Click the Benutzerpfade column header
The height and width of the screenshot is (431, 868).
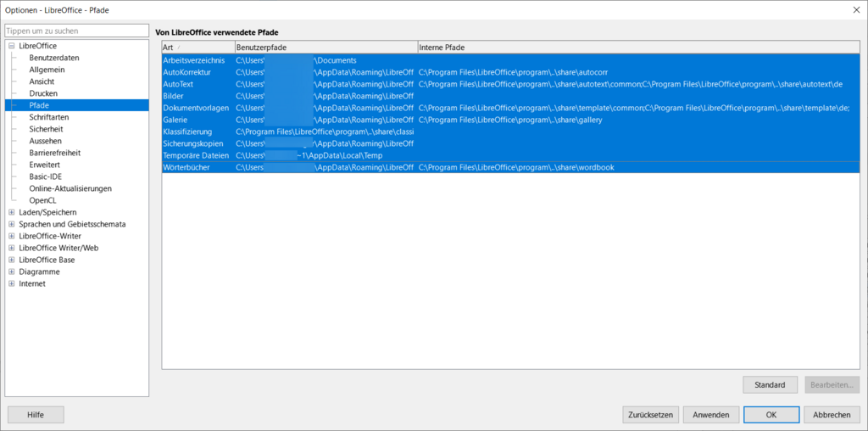pos(326,48)
